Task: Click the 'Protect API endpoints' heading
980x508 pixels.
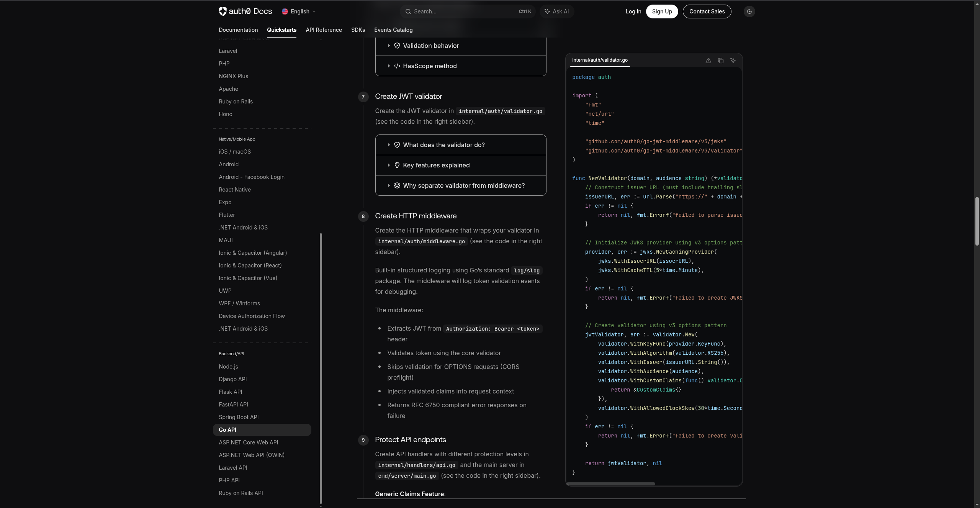Action: click(410, 440)
